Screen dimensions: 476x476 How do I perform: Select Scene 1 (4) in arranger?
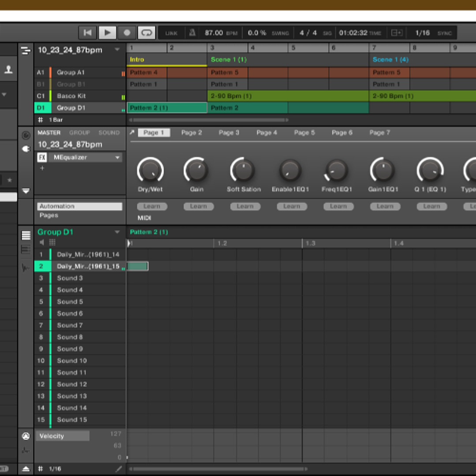(423, 59)
